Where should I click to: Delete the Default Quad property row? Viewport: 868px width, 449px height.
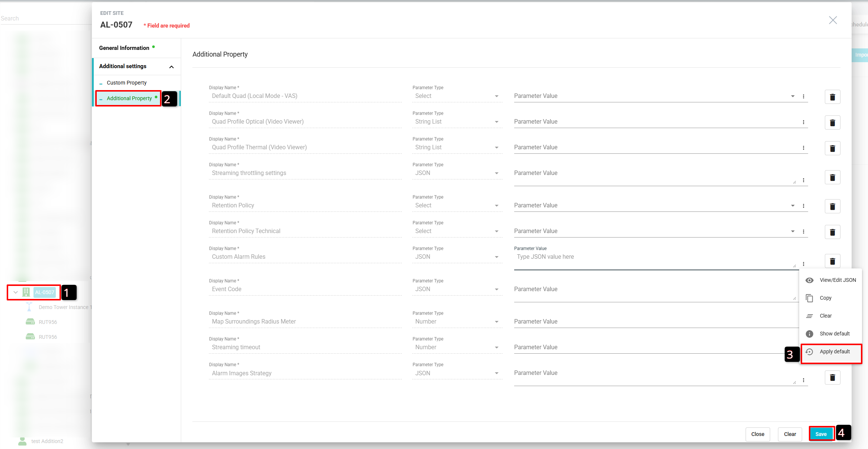pos(832,97)
